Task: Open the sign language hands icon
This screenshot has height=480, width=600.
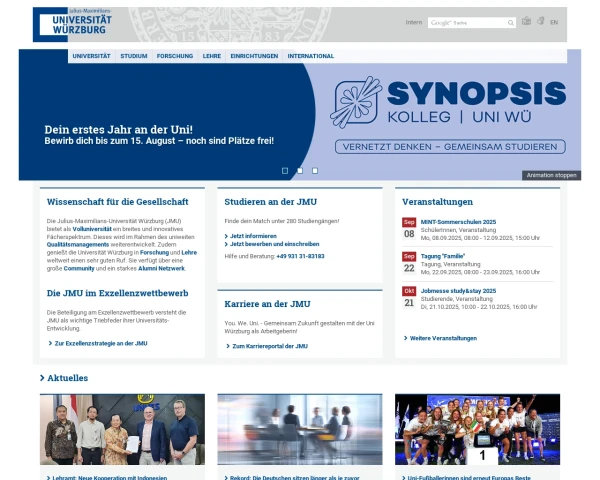Action: (540, 21)
